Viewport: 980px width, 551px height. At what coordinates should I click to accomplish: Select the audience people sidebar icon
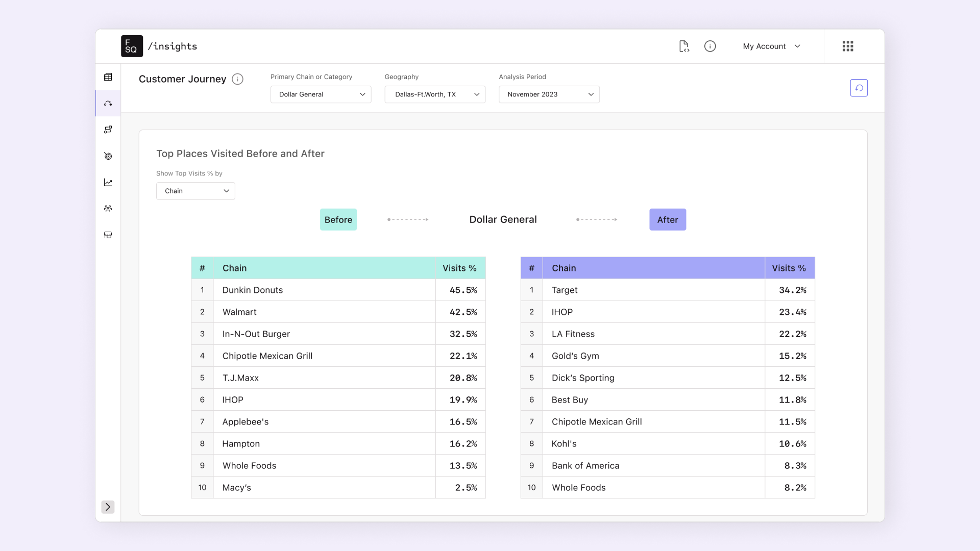click(108, 209)
